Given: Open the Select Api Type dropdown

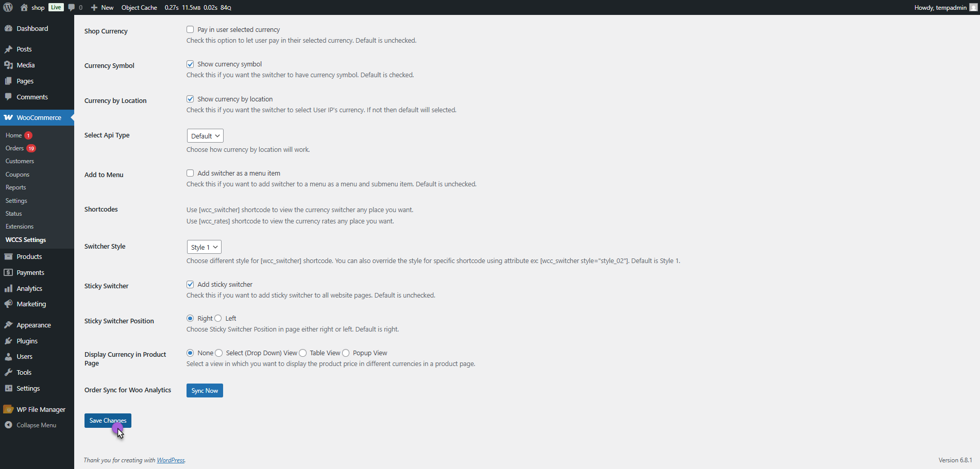Looking at the screenshot, I should (x=205, y=136).
